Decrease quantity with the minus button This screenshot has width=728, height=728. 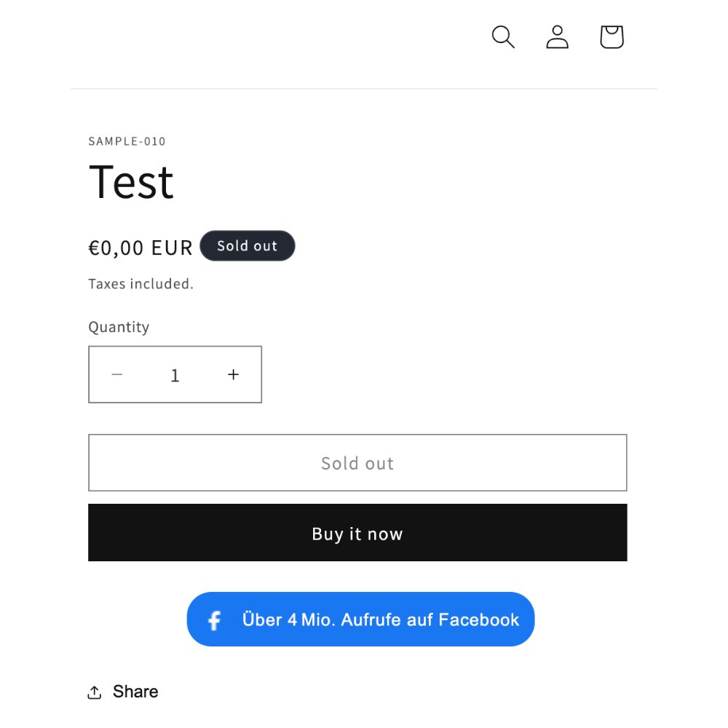117,374
